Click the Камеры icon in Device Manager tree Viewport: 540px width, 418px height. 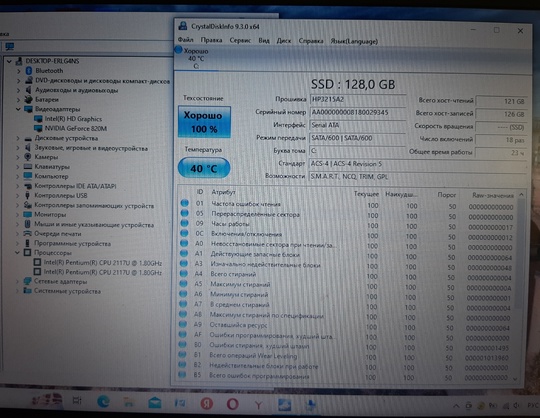[28, 157]
